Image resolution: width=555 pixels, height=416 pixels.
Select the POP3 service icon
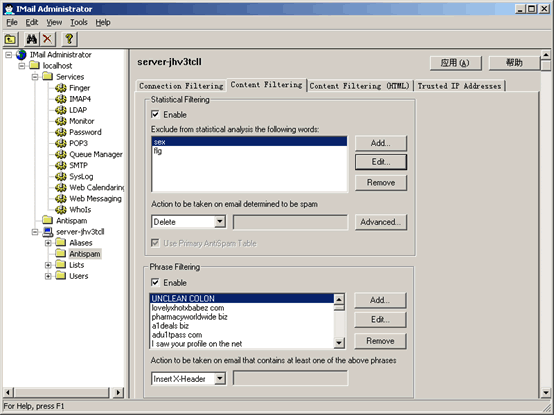(61, 143)
